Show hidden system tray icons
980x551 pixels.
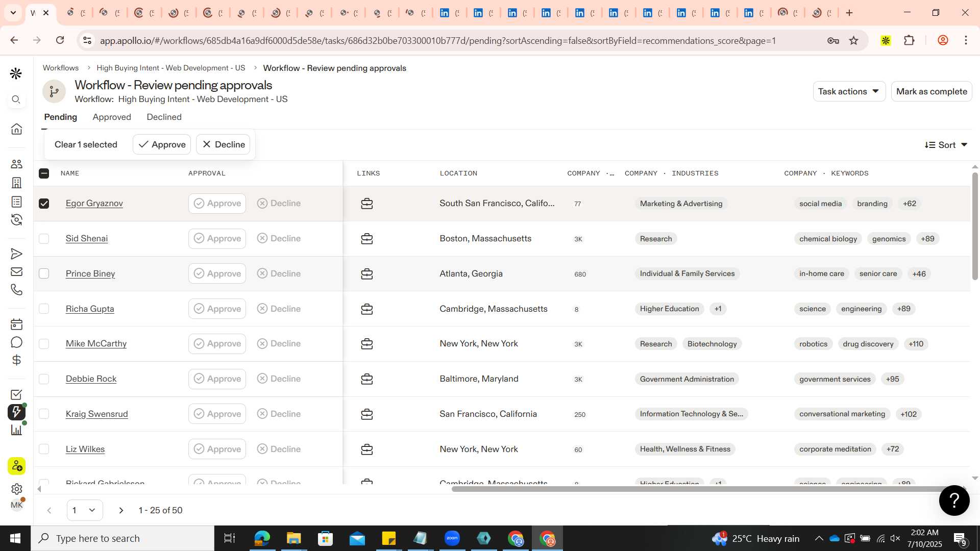tap(819, 538)
